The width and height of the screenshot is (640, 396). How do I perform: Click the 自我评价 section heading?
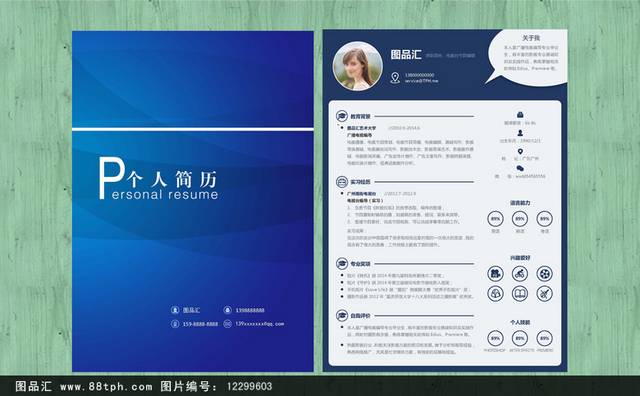click(360, 316)
